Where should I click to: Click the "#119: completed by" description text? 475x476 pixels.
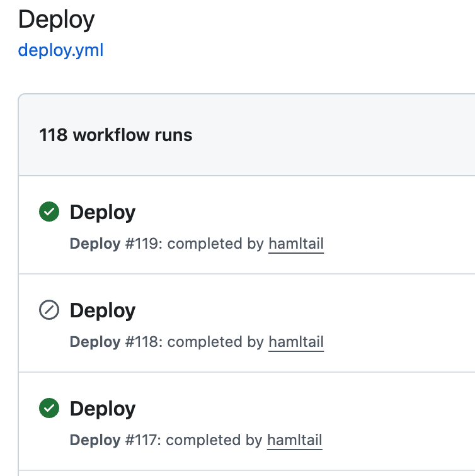[x=194, y=244]
